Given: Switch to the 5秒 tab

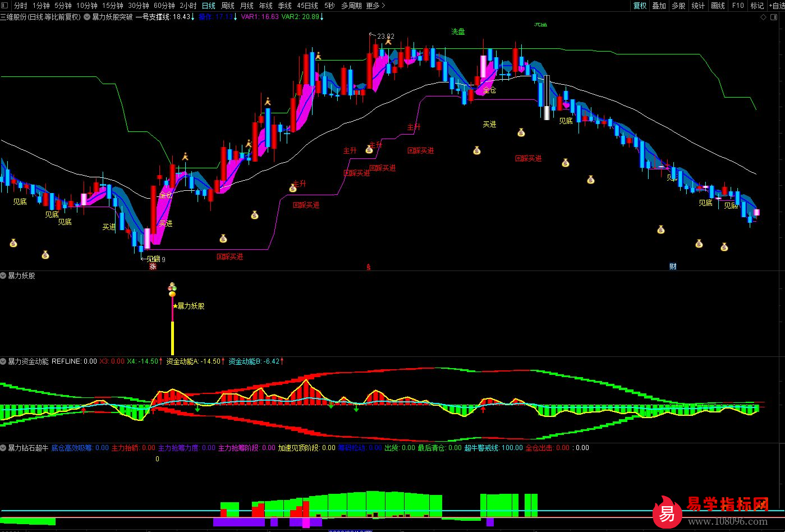Looking at the screenshot, I should point(329,6).
